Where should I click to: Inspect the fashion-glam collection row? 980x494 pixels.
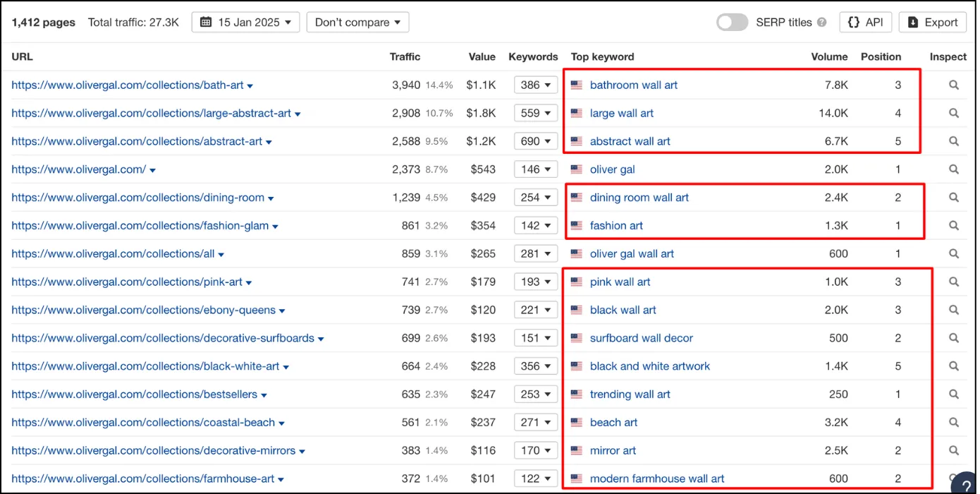pyautogui.click(x=953, y=226)
